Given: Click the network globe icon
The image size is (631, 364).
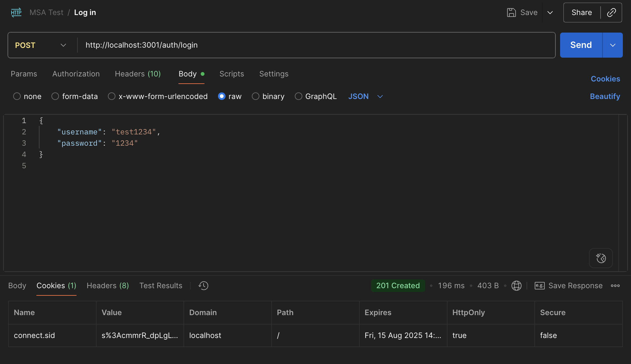Looking at the screenshot, I should coord(516,286).
